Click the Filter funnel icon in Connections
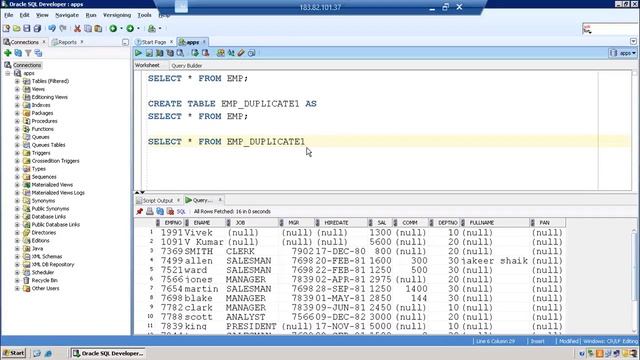Image resolution: width=640 pixels, height=360 pixels. coord(28,53)
